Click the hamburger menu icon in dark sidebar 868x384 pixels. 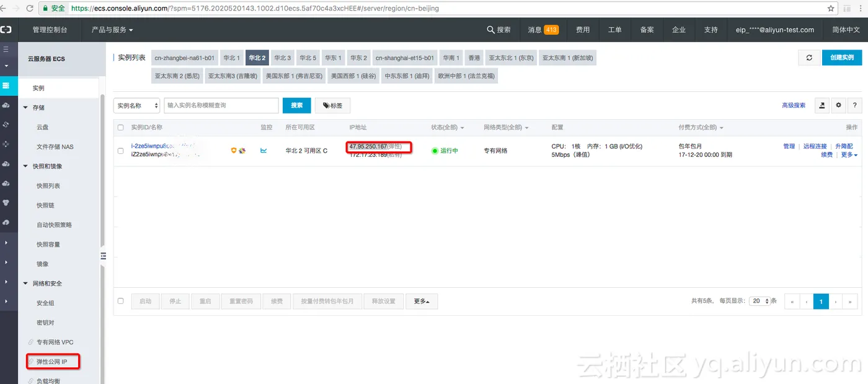pos(6,49)
